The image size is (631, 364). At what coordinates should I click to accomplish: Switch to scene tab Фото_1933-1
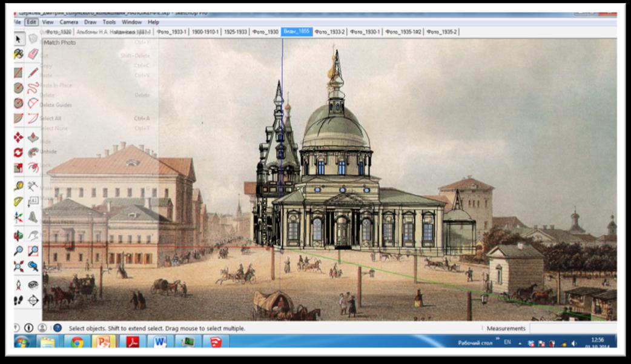tap(171, 32)
